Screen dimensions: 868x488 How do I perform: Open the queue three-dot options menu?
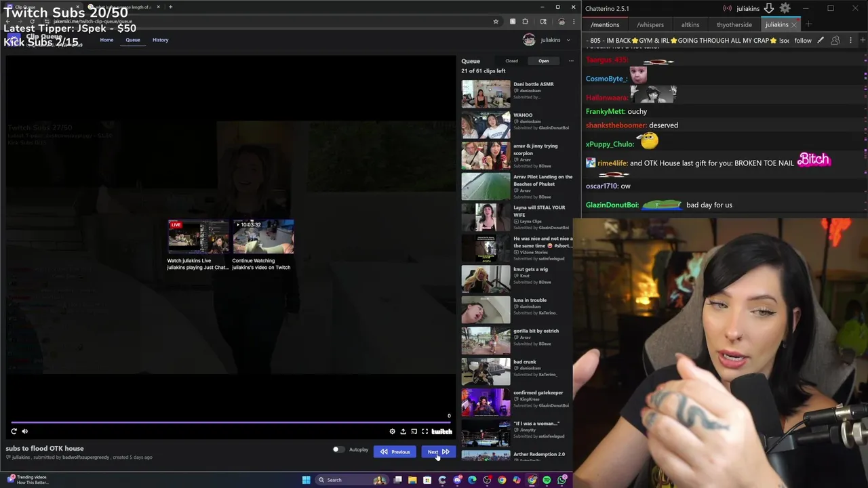point(571,61)
